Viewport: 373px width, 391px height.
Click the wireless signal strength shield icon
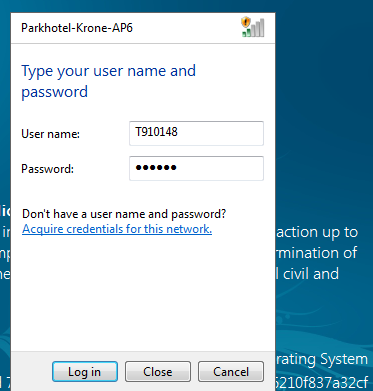click(x=253, y=27)
